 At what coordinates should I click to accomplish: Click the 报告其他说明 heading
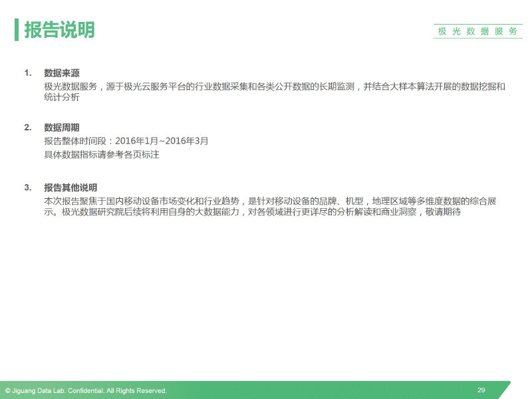click(70, 188)
